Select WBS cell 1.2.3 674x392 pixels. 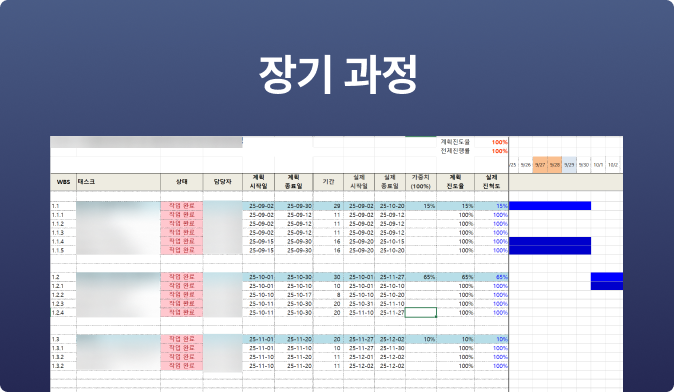(63, 303)
